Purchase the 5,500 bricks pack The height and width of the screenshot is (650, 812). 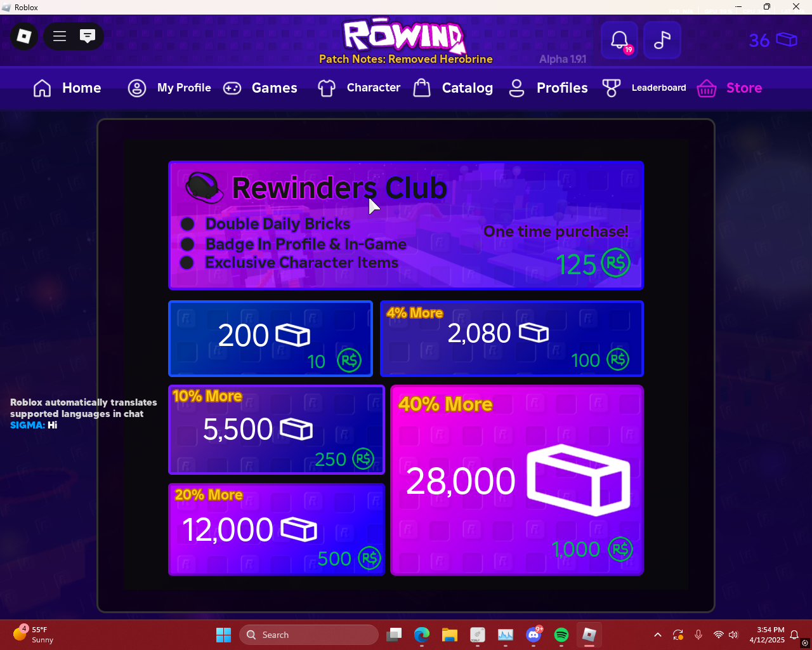277,430
